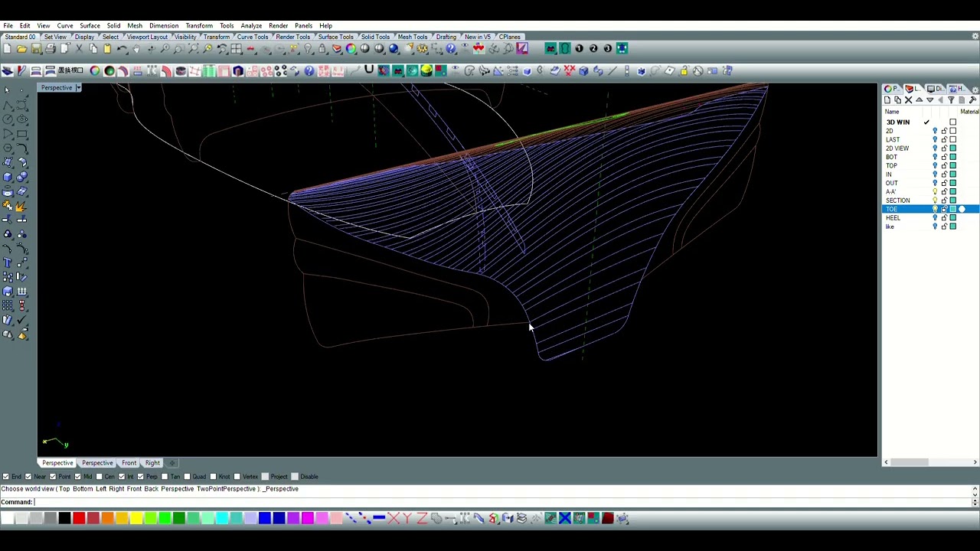
Task: Click the Four Viewports grid icon
Action: 237,49
